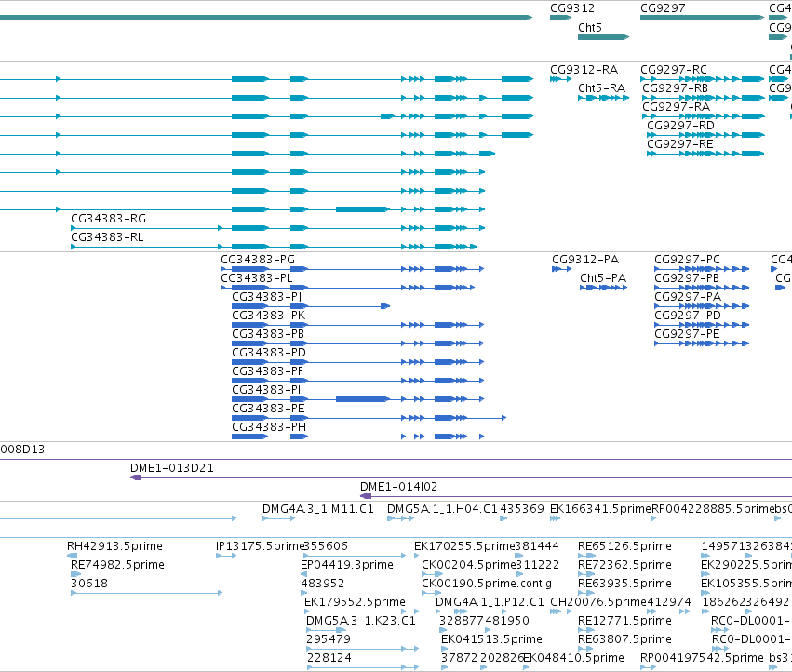Open EST CK00204.5prime label

[x=469, y=564]
